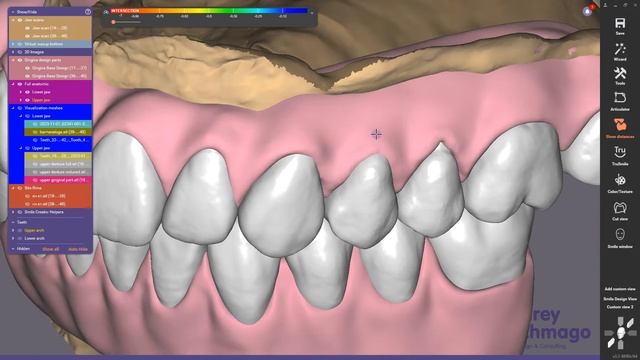
Task: Click the intersection color gradient bar
Action: point(209,11)
